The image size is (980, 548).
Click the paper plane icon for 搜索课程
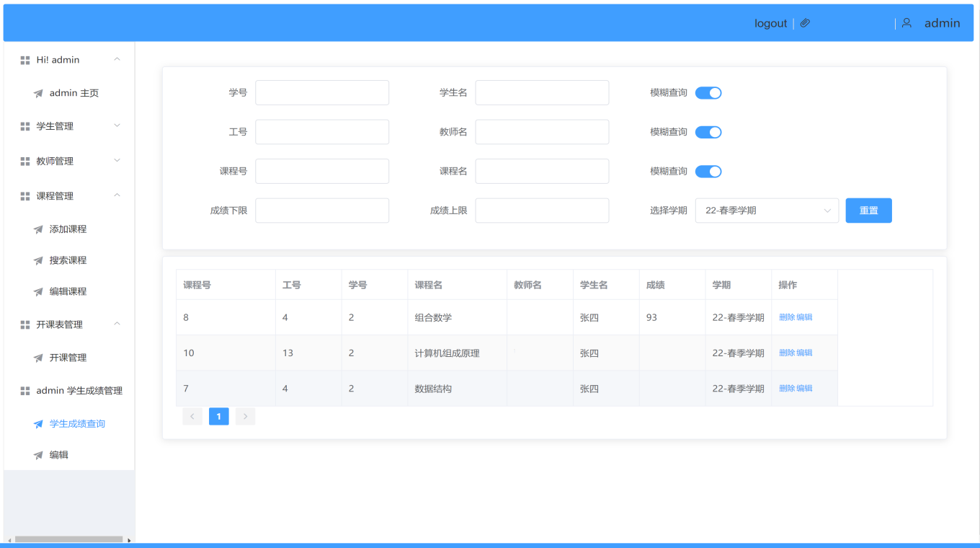[x=38, y=260]
